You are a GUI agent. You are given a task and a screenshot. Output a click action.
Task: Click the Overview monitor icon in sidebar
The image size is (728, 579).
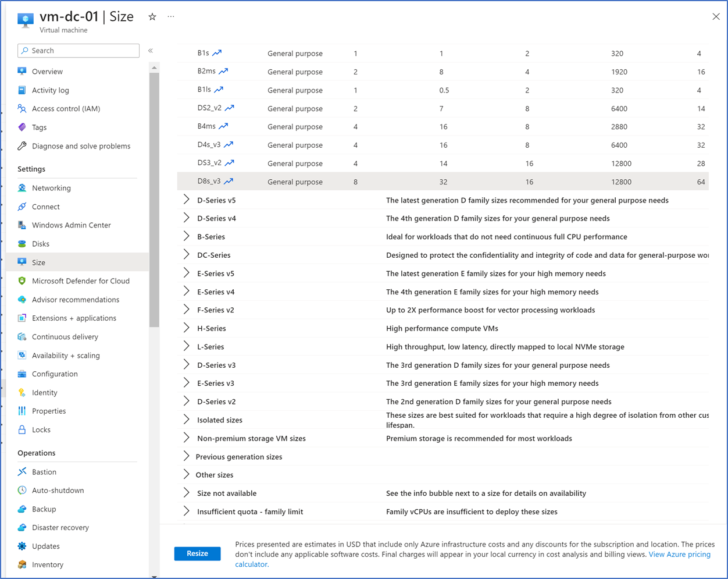[22, 72]
